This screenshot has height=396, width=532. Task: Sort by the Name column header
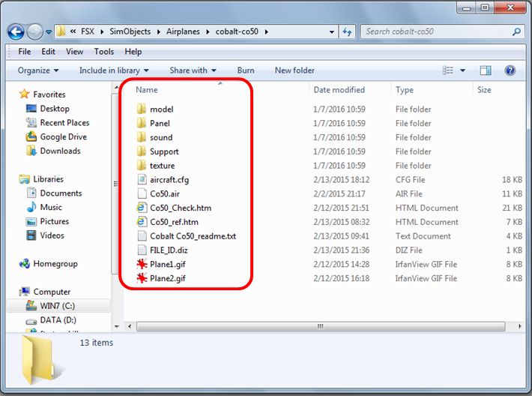[x=147, y=90]
